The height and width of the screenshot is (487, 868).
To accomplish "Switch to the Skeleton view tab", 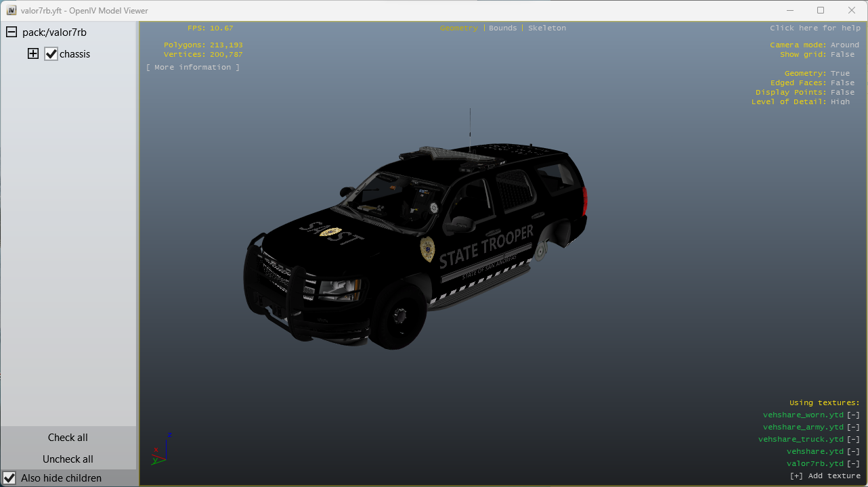I will point(546,28).
